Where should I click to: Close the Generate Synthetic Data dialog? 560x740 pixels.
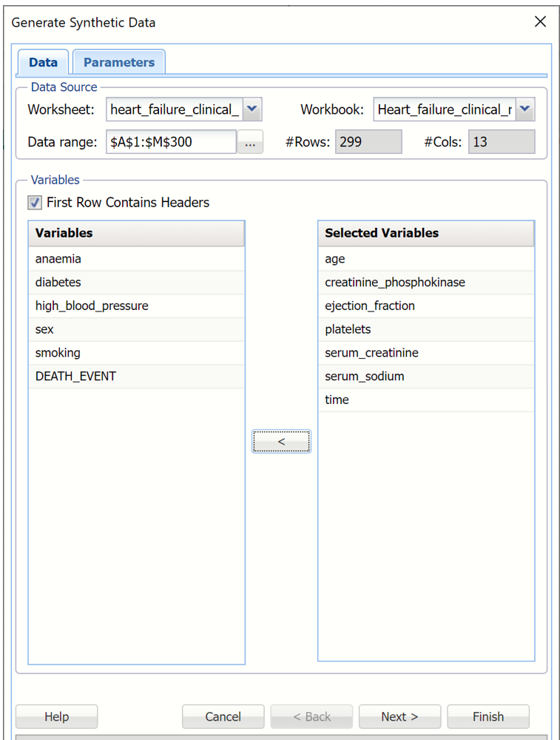point(540,22)
